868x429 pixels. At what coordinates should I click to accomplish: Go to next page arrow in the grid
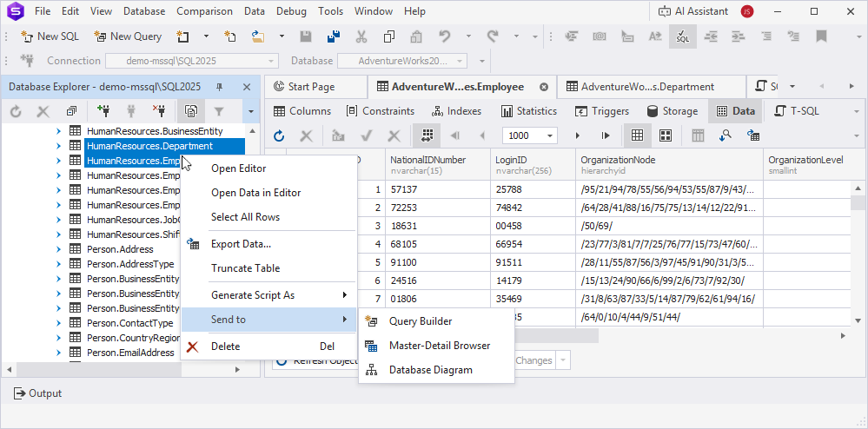click(578, 135)
